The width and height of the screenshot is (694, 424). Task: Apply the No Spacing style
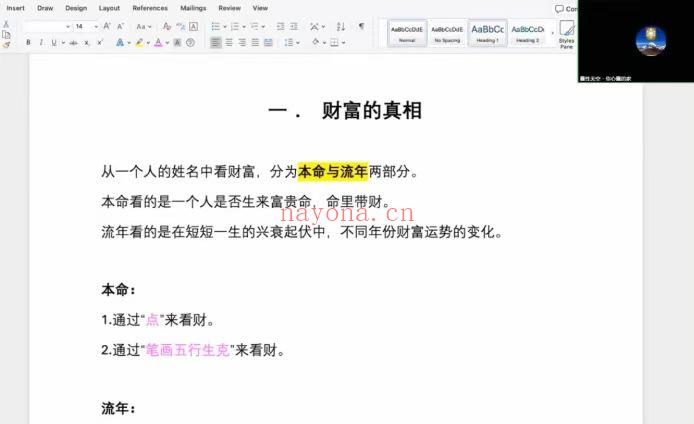click(447, 33)
